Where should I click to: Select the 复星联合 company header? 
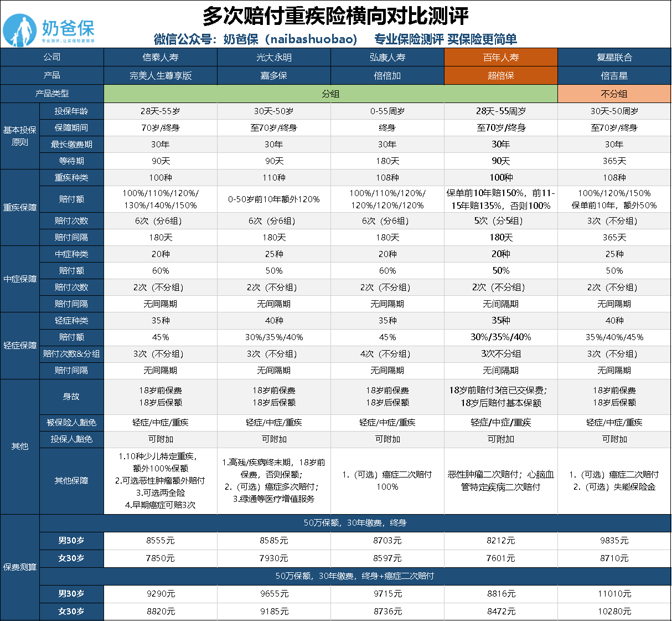[x=614, y=58]
